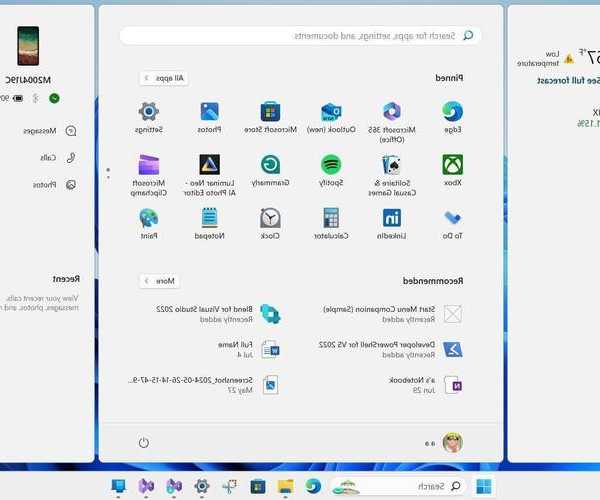Launch Notepad from Pinned
600x500 pixels.
point(209,223)
